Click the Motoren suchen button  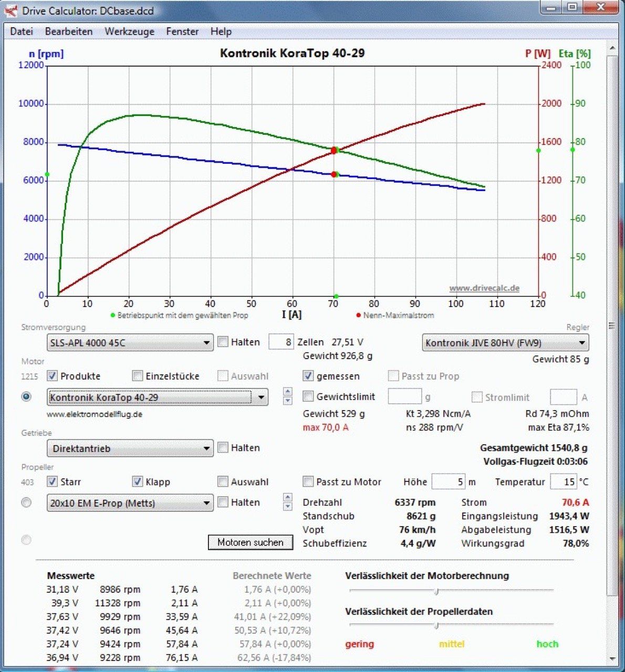251,542
